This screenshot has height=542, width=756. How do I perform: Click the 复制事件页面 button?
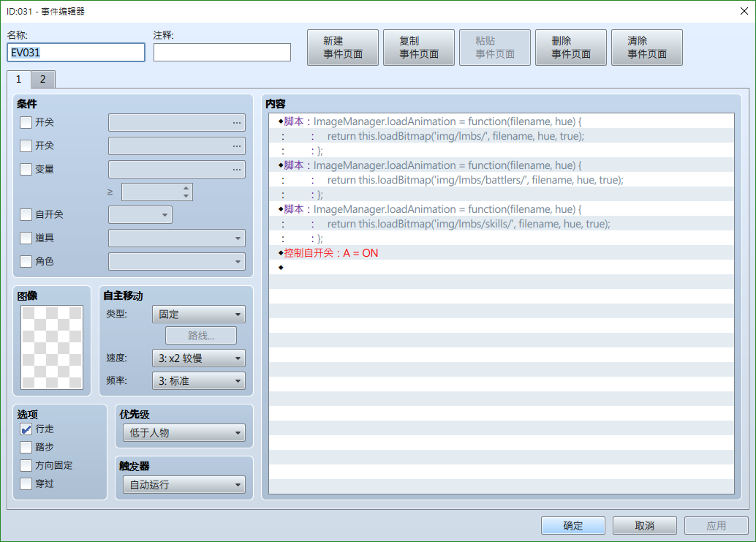click(x=419, y=48)
